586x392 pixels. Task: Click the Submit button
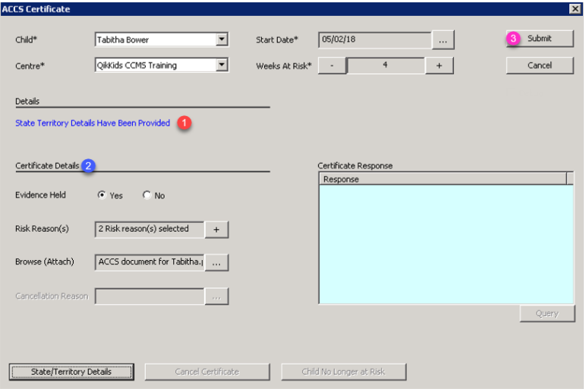pos(539,39)
